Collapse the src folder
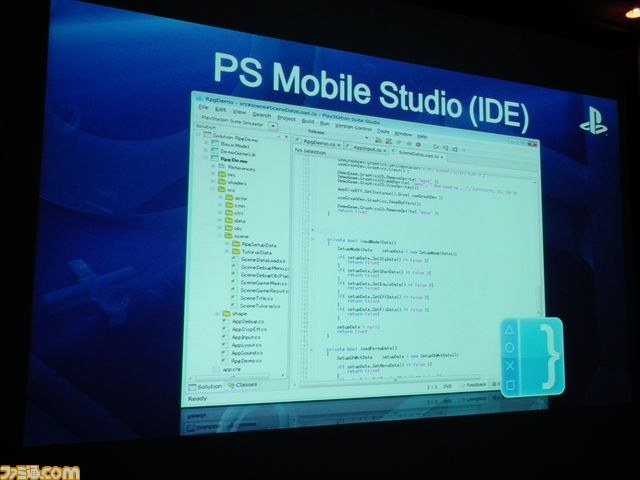This screenshot has width=640, height=480. [213, 189]
